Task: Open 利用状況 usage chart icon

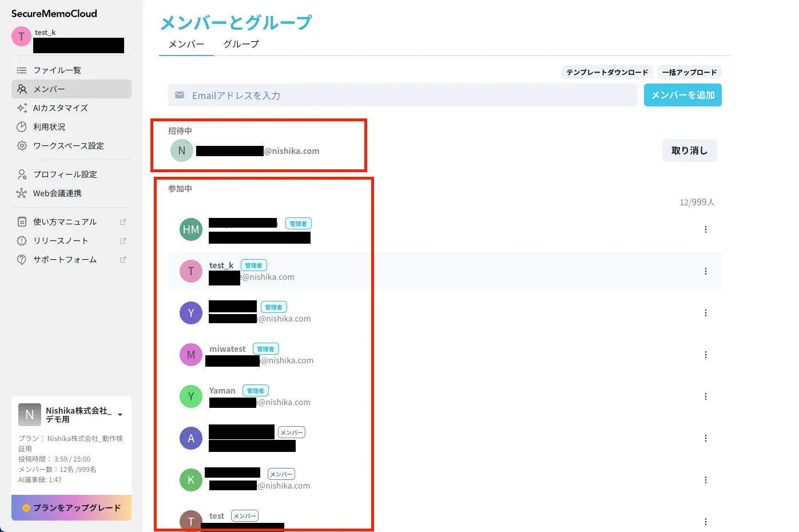Action: pos(22,127)
